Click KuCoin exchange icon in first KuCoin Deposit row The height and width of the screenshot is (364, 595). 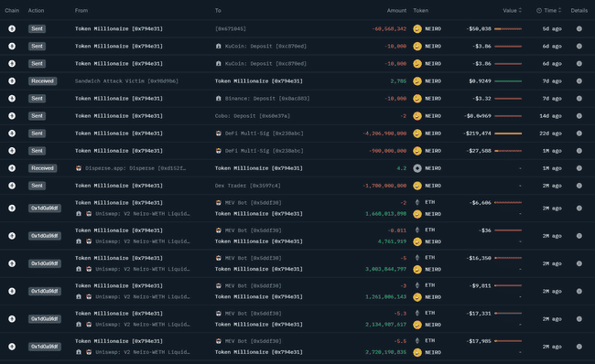tap(218, 47)
